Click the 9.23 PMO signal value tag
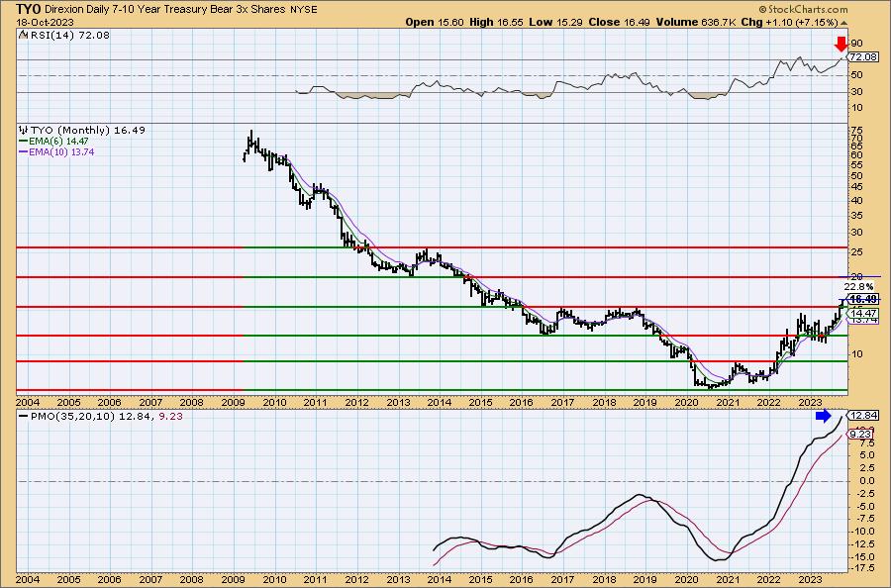 pos(861,434)
